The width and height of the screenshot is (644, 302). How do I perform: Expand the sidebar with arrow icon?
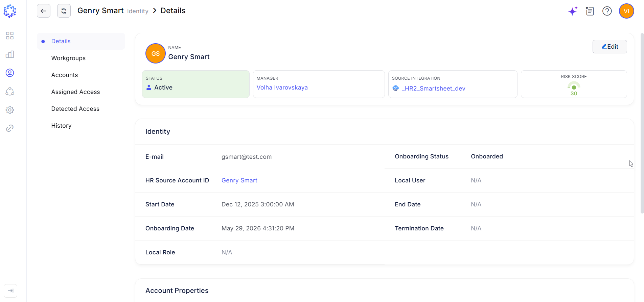point(10,291)
